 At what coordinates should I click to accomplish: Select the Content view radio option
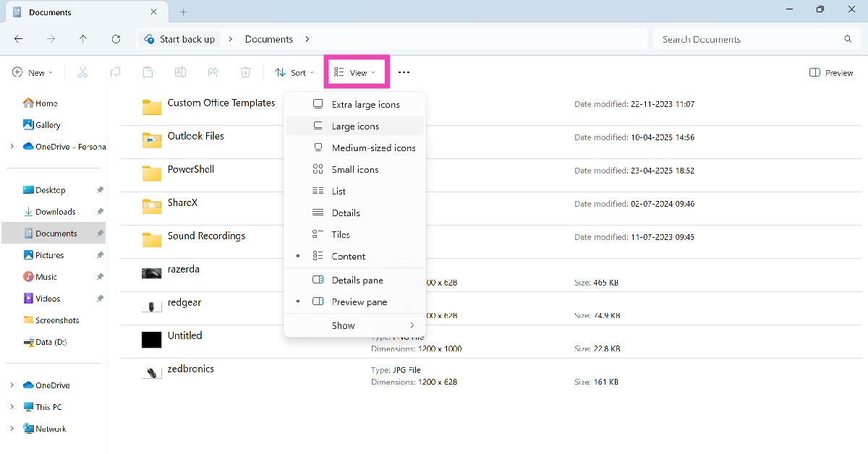pyautogui.click(x=348, y=256)
